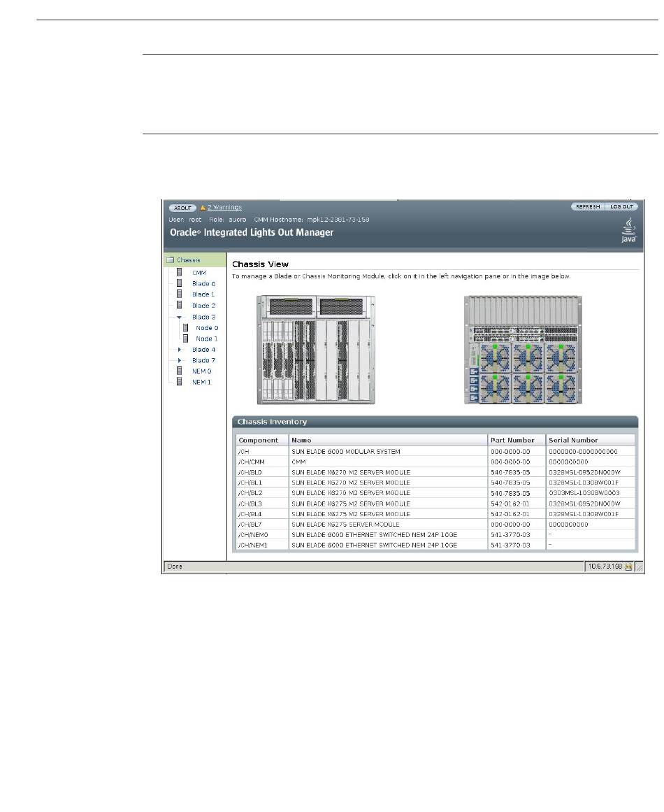This screenshot has width=664, height=812.
Task: Click the Node 0 server icon
Action: (x=185, y=327)
